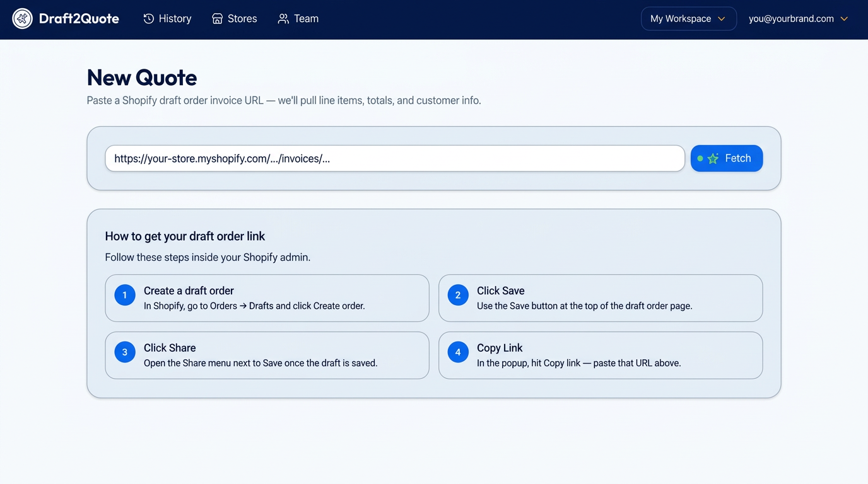Viewport: 868px width, 484px height.
Task: Click the History clock icon
Action: (149, 19)
